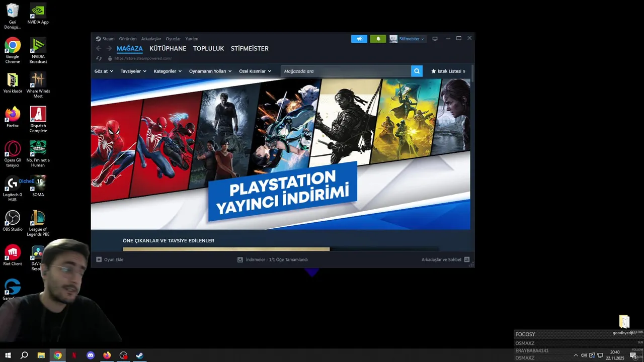Screen dimensions: 644x362
Task: Select the goodbyedpi folder on desktop
Action: 624,325
